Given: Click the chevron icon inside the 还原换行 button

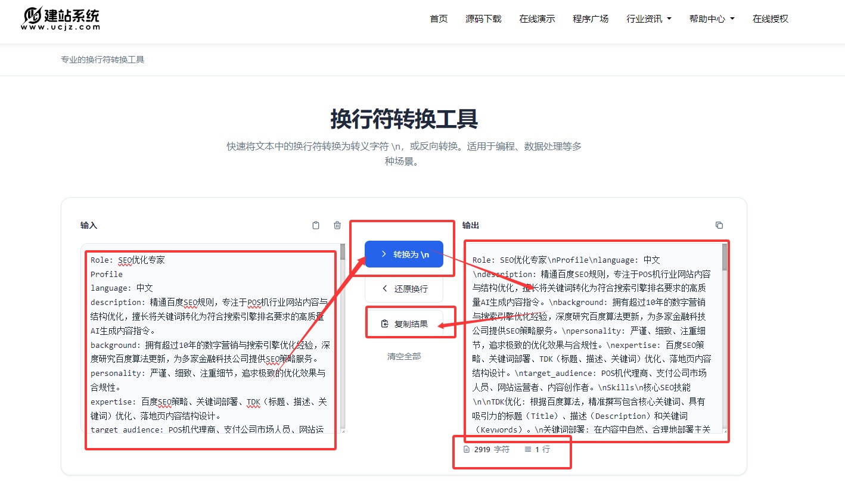Looking at the screenshot, I should (385, 288).
